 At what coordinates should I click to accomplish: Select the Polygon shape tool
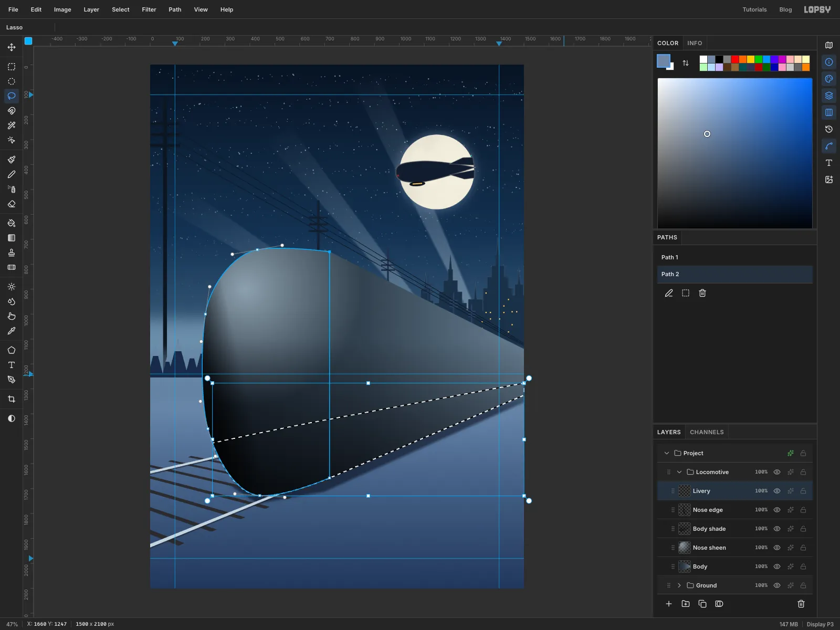click(x=12, y=350)
